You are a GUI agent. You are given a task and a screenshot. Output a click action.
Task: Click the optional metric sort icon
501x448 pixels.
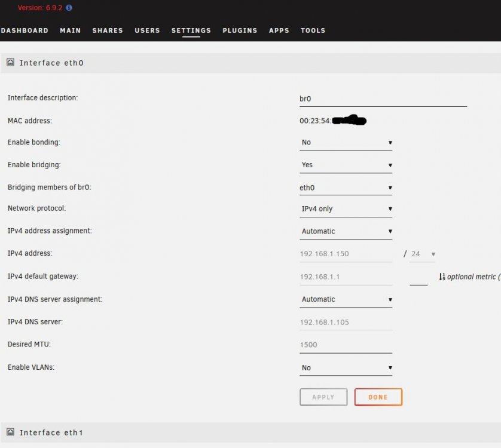coord(442,277)
